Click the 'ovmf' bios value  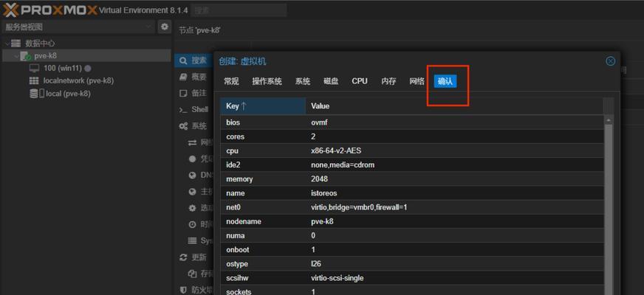(x=319, y=122)
